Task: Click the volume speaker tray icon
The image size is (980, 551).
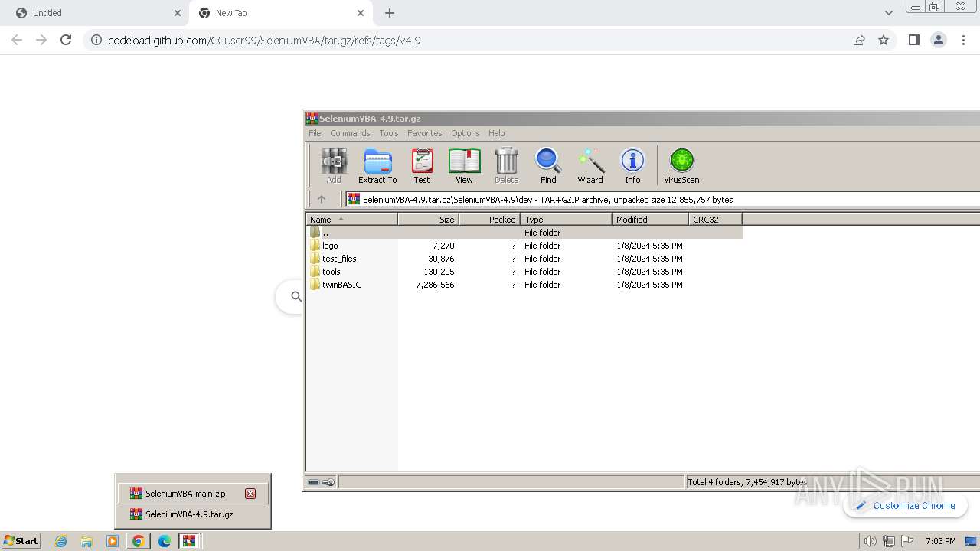Action: pyautogui.click(x=871, y=541)
